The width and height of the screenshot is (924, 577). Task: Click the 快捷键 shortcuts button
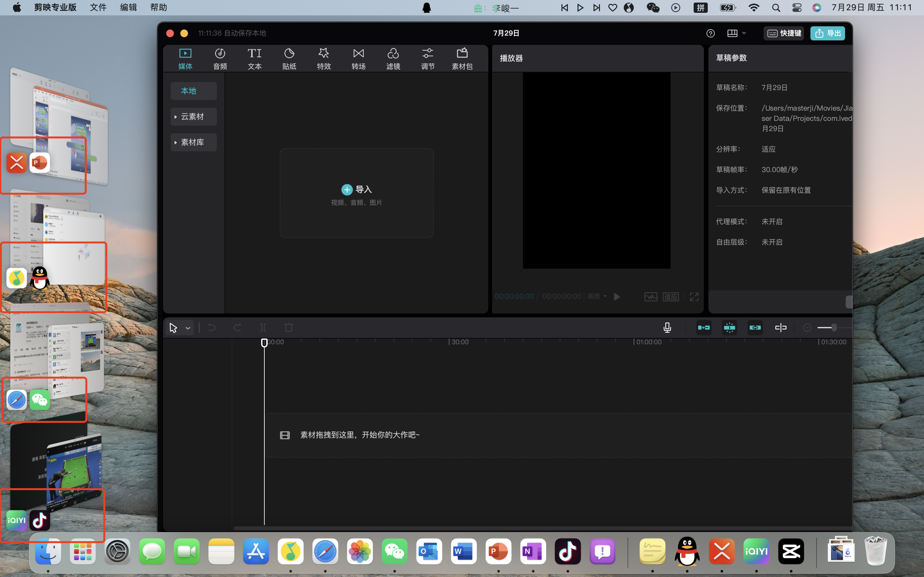coord(784,33)
